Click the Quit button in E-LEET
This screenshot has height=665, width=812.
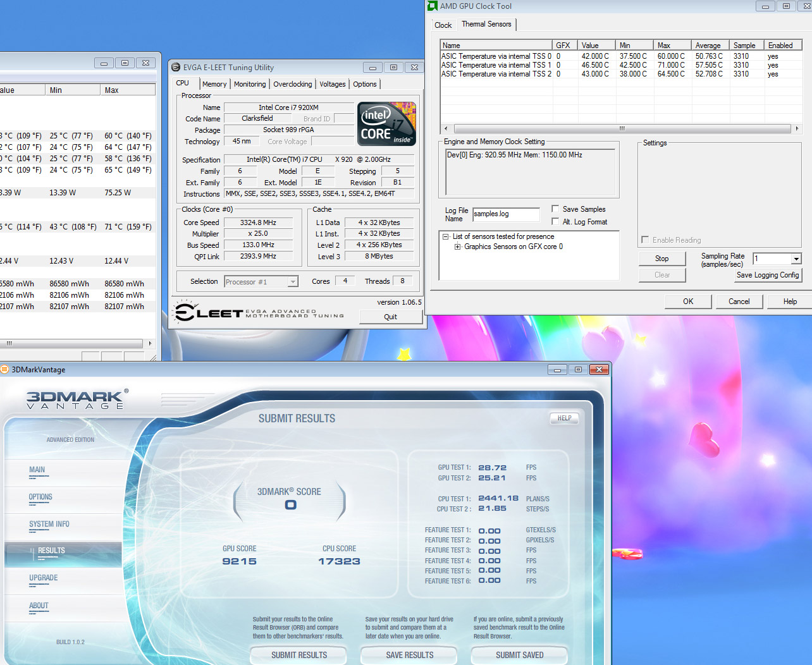(x=391, y=317)
